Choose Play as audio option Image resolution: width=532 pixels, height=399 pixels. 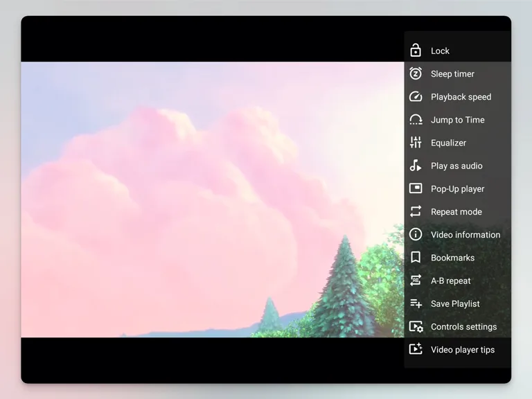(x=457, y=166)
